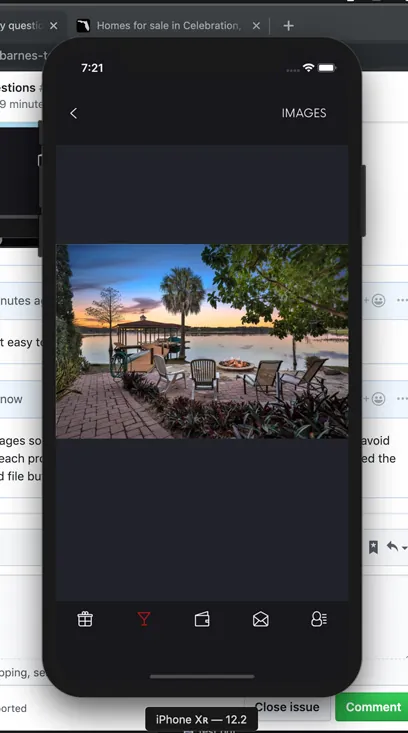Insert a saved reply using bookmark icon

click(x=373, y=547)
